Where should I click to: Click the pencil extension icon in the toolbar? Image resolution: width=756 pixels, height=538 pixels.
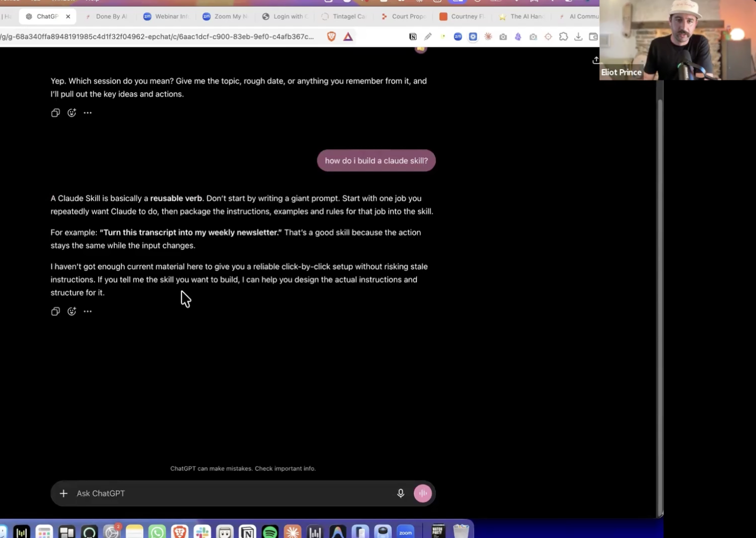(428, 37)
